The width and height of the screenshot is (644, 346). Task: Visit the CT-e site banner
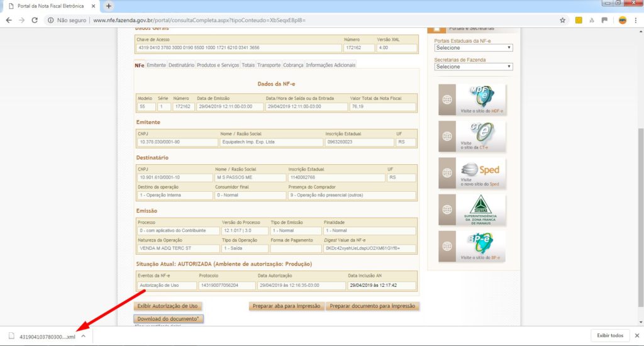[x=472, y=136]
